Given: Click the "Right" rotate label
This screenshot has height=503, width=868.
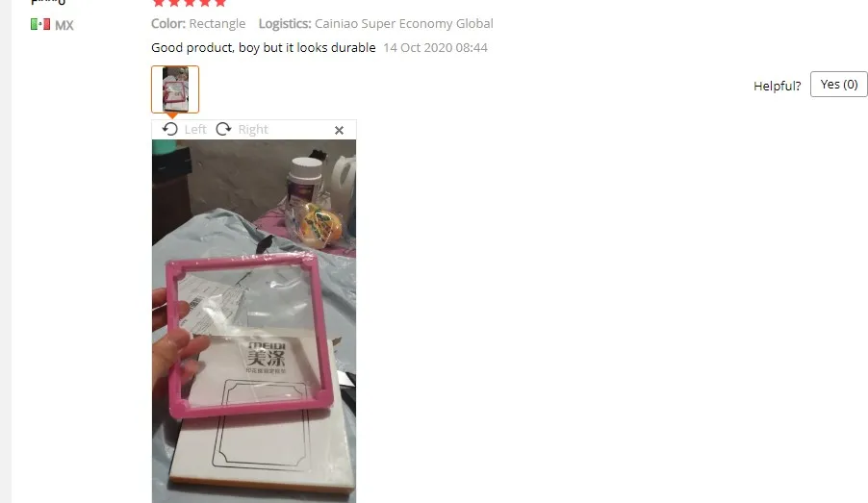Looking at the screenshot, I should click(x=253, y=130).
